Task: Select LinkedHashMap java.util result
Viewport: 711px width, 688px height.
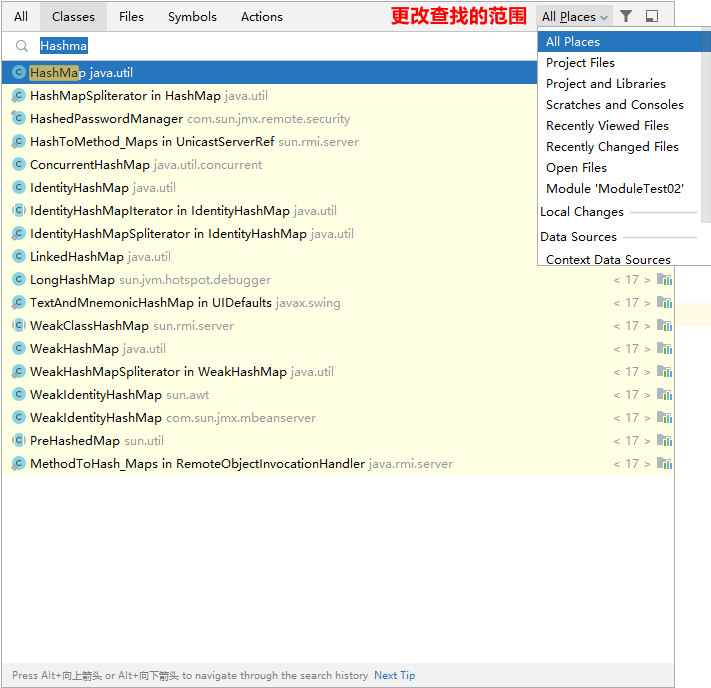Action: pyautogui.click(x=269, y=257)
